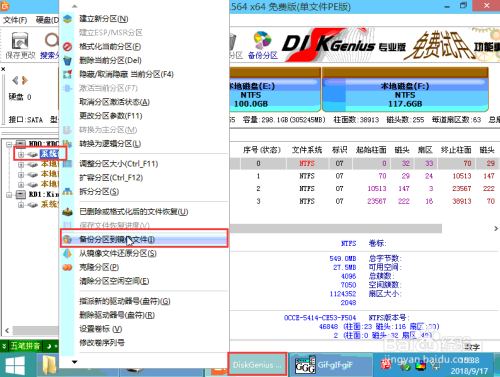This screenshot has height=377, width=500.
Task: Select 取消分区激活状态(A) from the menu
Action: point(114,102)
